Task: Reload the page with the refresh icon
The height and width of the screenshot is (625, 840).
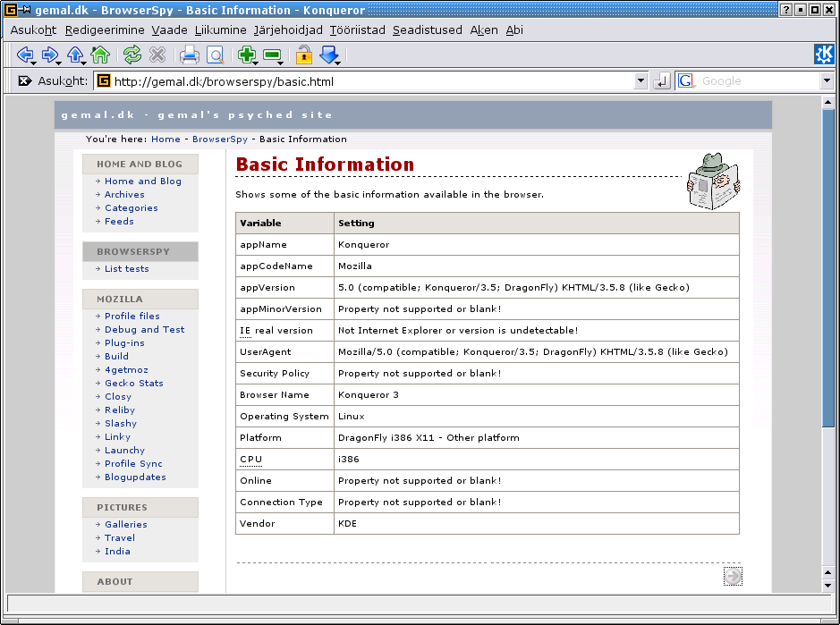Action: tap(132, 55)
